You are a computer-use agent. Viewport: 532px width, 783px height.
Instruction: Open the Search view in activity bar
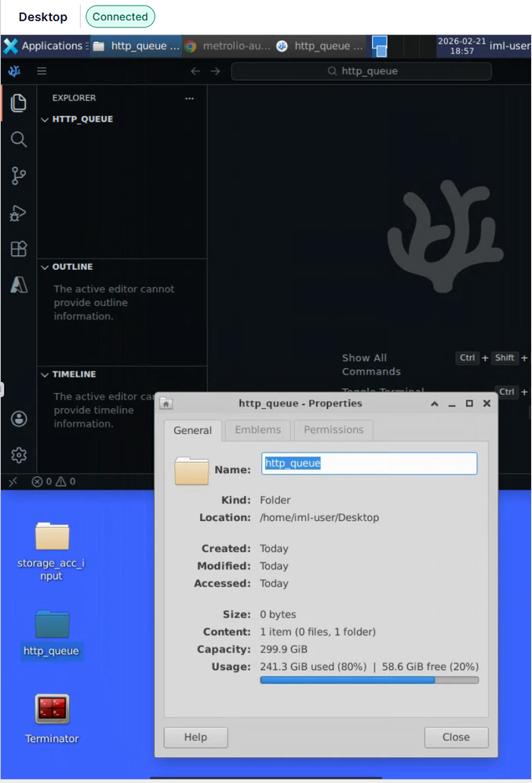[x=19, y=140]
